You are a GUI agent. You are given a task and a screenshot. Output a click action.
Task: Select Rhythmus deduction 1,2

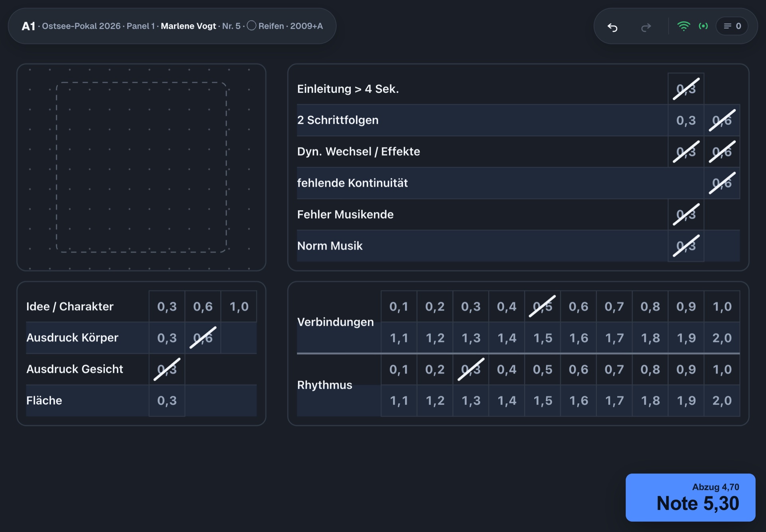(435, 400)
